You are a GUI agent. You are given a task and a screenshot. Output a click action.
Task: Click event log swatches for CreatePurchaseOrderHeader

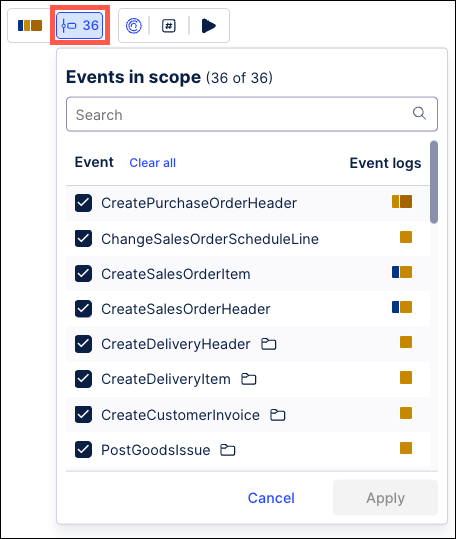402,202
